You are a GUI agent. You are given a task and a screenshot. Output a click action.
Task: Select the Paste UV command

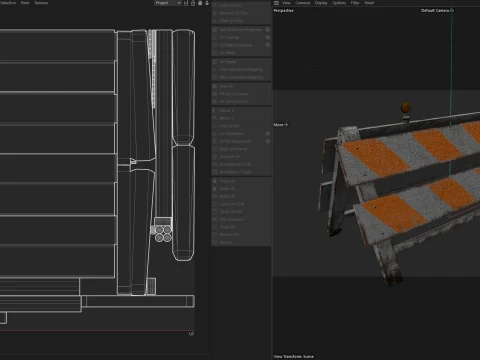point(241,188)
